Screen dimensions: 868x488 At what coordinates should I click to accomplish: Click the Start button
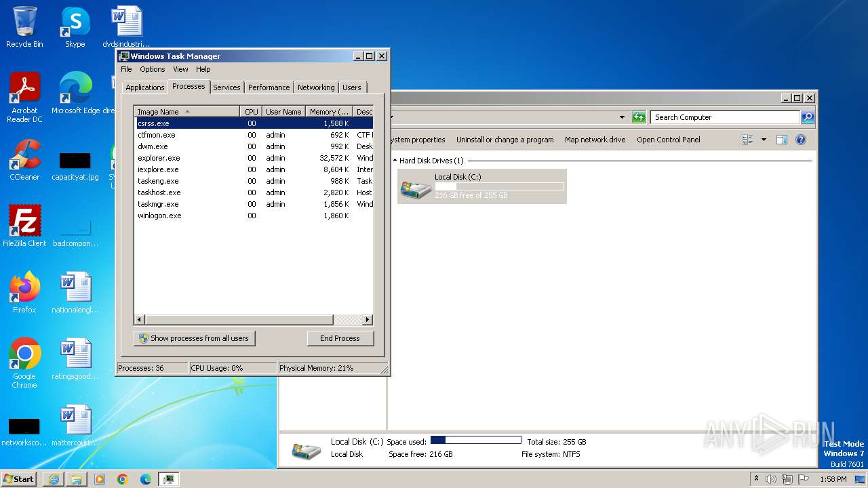18,479
